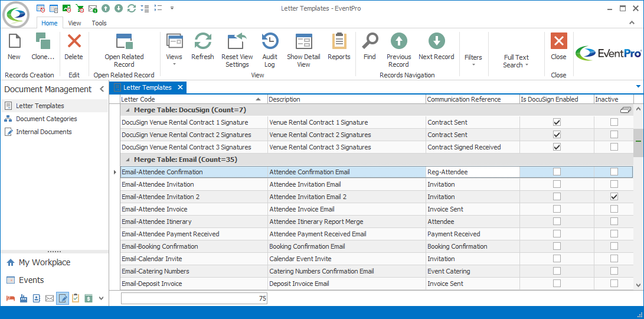
Task: Open the contacts address book icon
Action: [x=36, y=298]
